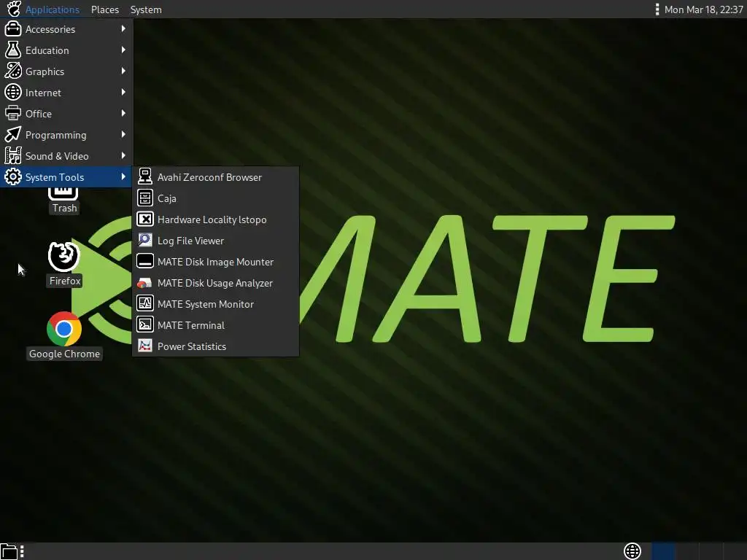Click the Log File Viewer magnifier icon
The image size is (747, 560).
pyautogui.click(x=145, y=240)
